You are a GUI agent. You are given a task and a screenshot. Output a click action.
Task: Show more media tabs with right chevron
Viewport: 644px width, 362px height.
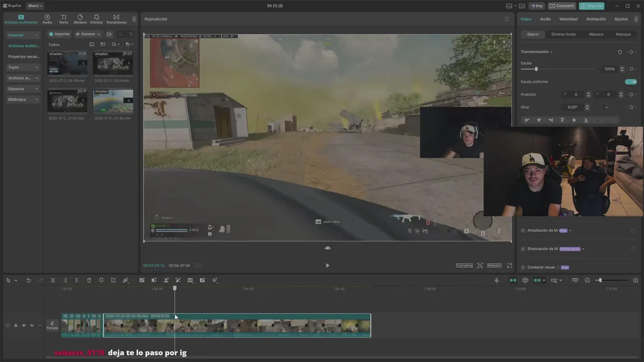[134, 19]
